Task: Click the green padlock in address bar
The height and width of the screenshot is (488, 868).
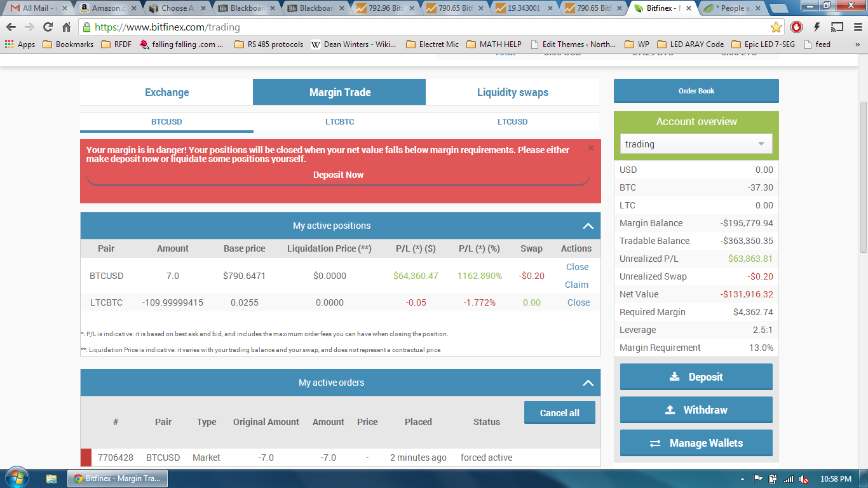Action: [x=87, y=27]
